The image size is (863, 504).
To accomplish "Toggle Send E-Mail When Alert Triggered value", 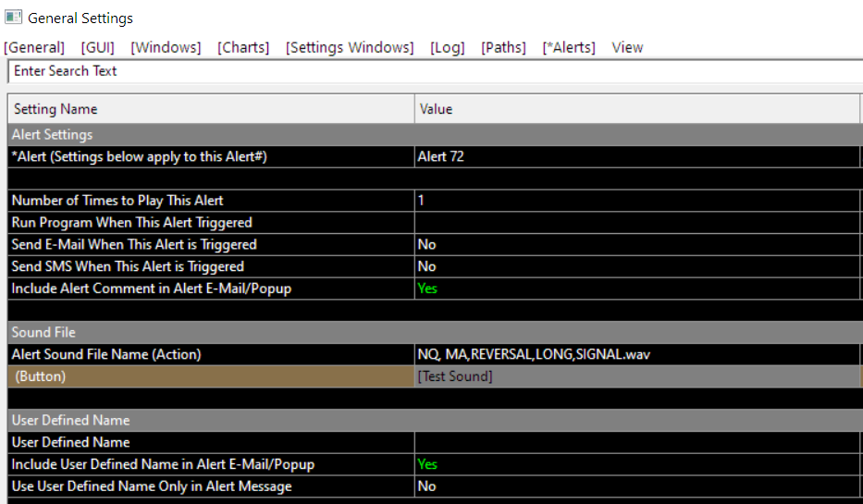I will pos(636,244).
